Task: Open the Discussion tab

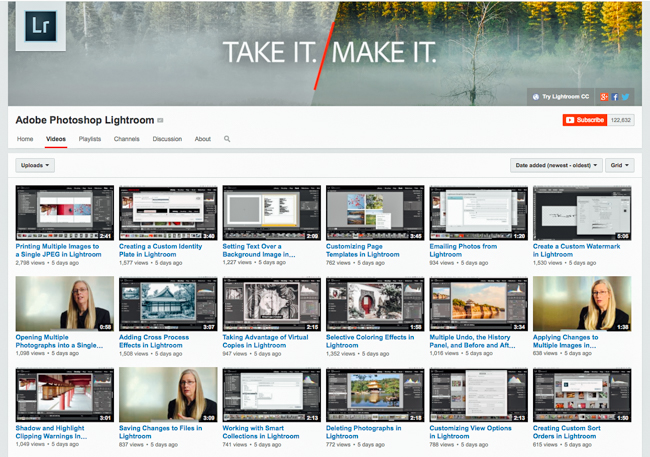Action: (167, 139)
